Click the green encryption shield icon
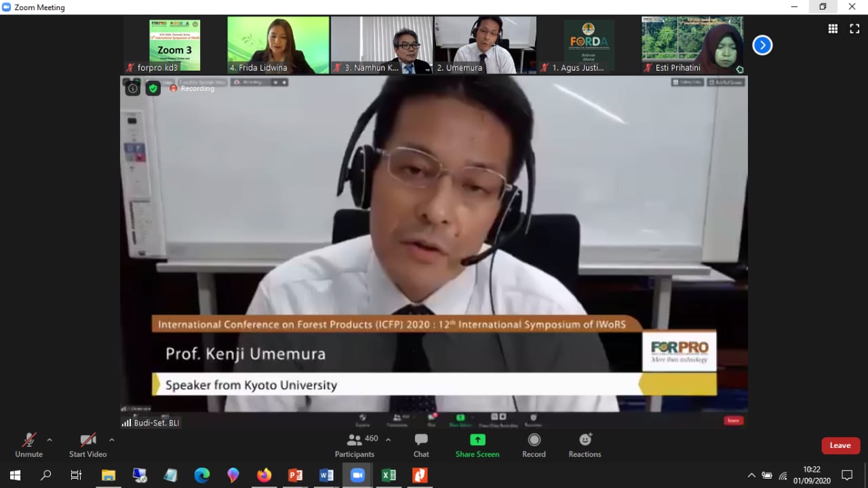868x488 pixels. pos(153,88)
